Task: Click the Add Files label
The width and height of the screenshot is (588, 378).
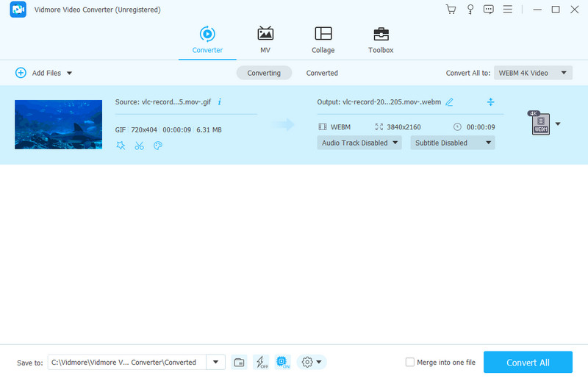Action: tap(46, 73)
